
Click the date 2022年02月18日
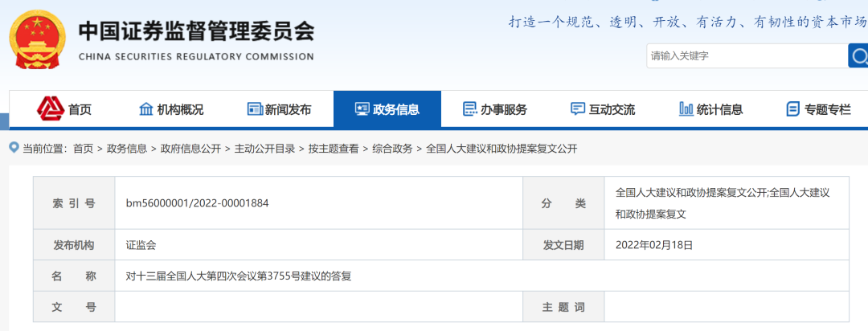tap(653, 245)
